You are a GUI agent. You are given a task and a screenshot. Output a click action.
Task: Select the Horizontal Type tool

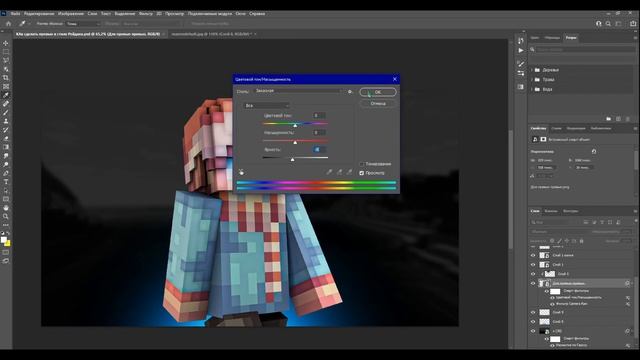tap(6, 182)
